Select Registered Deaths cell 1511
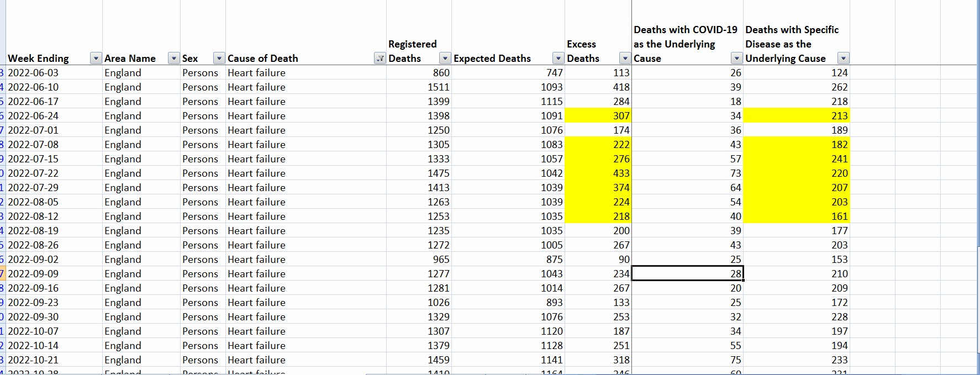 tap(419, 87)
